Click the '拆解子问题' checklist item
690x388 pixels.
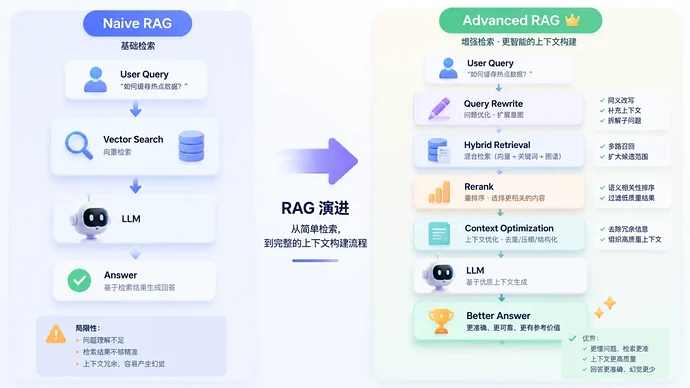[x=624, y=121]
